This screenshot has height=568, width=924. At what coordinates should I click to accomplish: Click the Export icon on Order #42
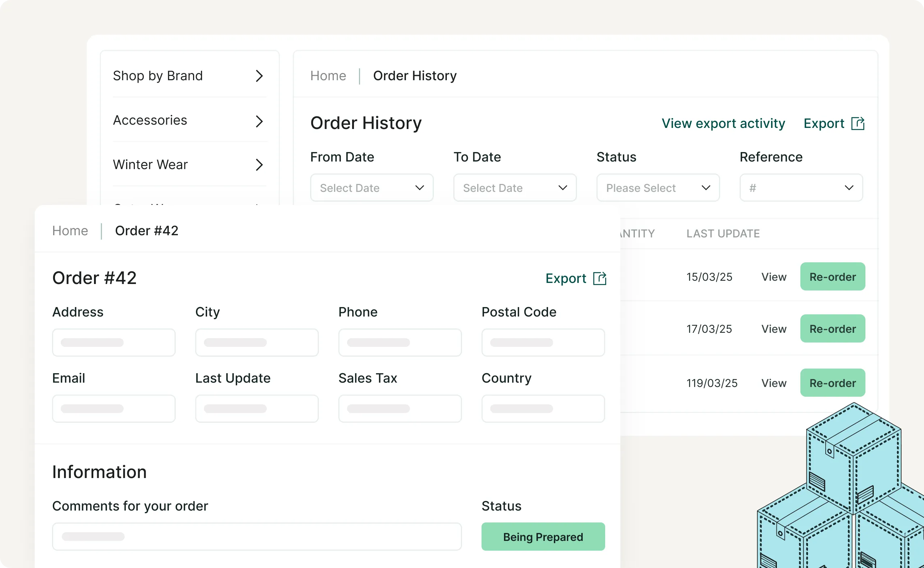(x=599, y=278)
